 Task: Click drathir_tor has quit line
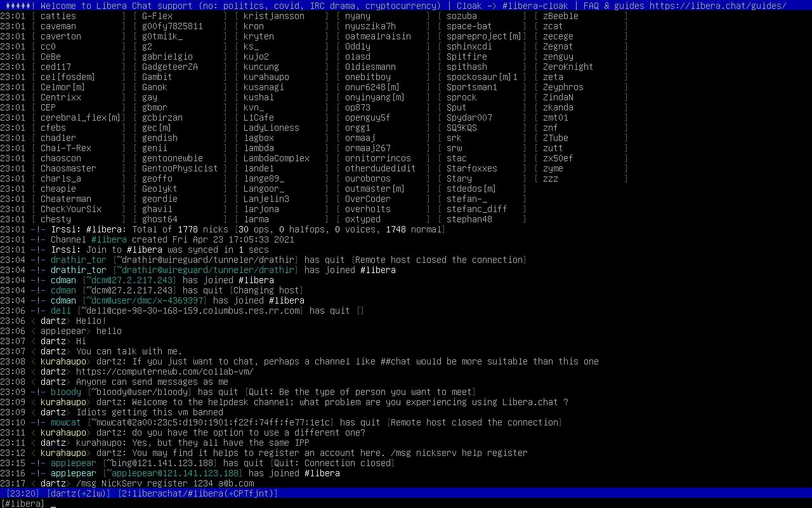coord(264,260)
